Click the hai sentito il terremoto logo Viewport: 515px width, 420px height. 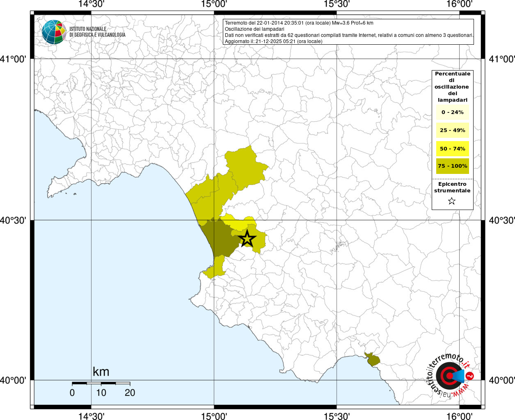tap(451, 375)
